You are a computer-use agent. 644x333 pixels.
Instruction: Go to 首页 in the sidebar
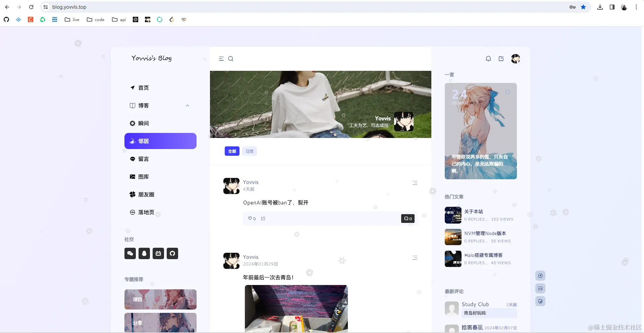160,88
